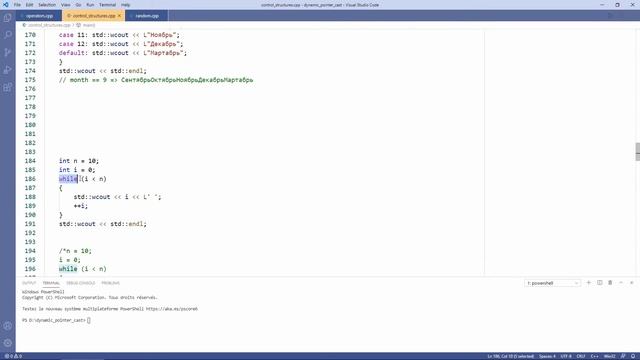Click line number 191 in the gutter

pyautogui.click(x=30, y=224)
